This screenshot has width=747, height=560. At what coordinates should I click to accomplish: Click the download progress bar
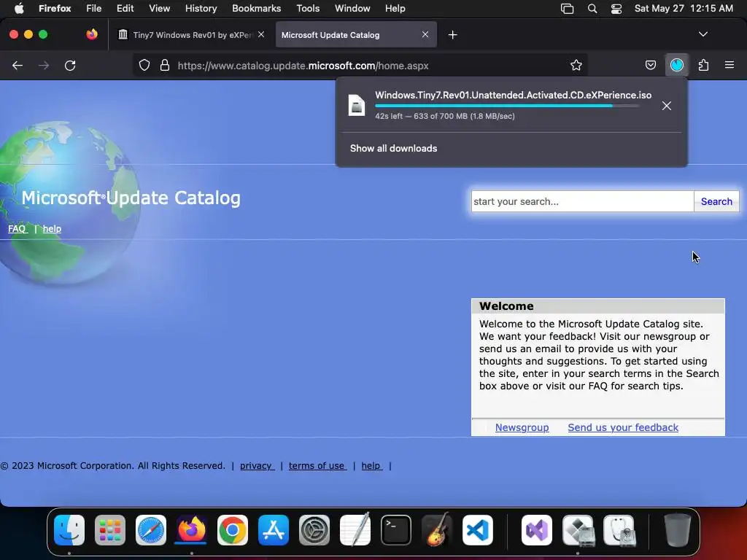506,106
